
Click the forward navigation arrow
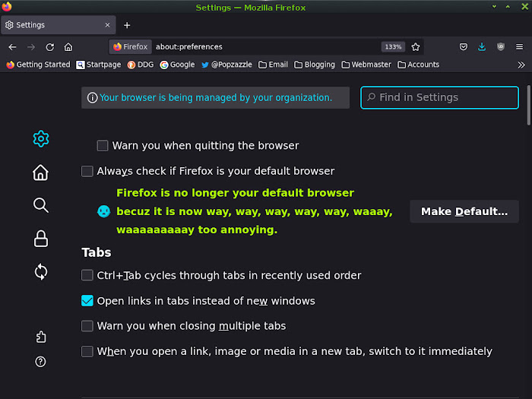point(31,47)
